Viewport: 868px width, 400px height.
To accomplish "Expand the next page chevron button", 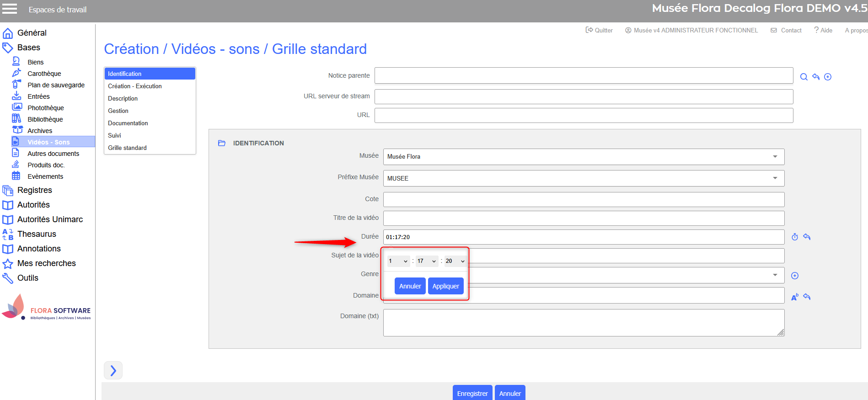I will click(113, 370).
